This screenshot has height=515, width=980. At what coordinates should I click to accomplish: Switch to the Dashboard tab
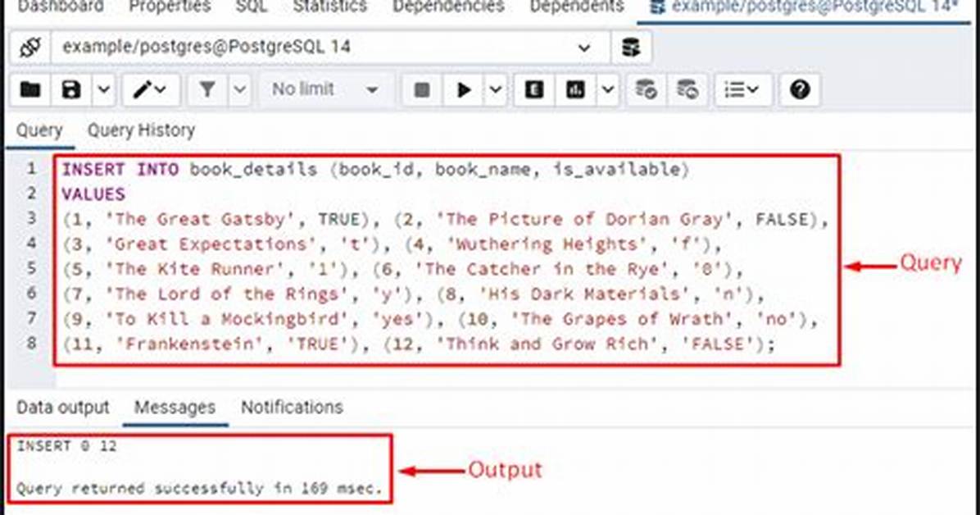(61, 7)
